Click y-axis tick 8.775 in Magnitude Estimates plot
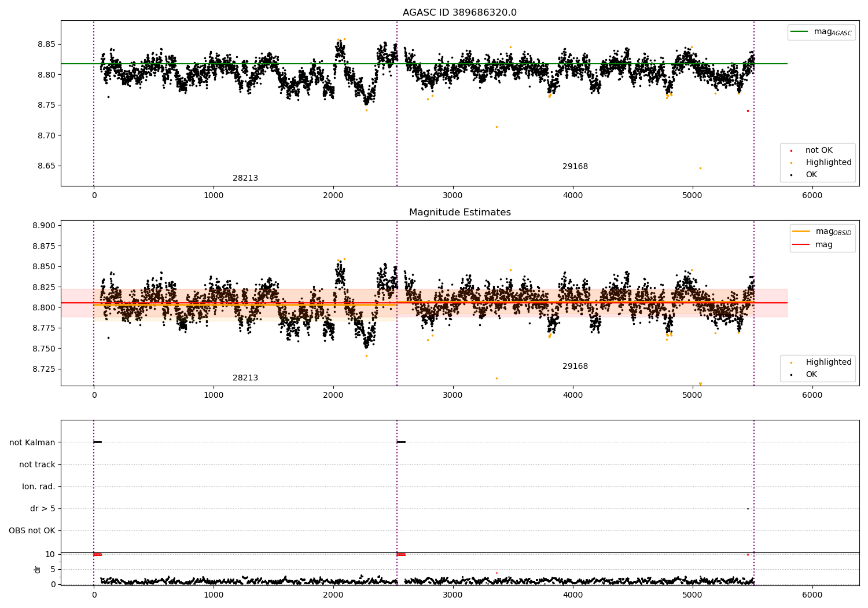Viewport: 868px width, 608px height. pyautogui.click(x=44, y=328)
